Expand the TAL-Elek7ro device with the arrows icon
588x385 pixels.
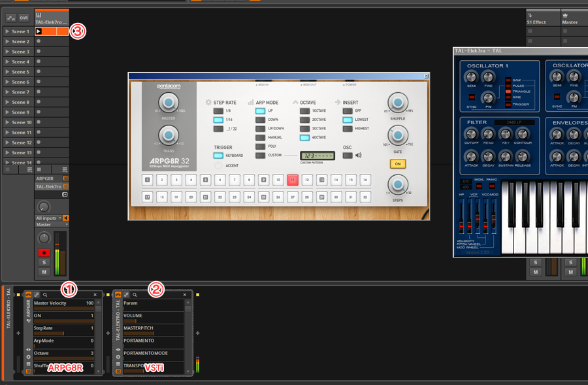pos(118,349)
